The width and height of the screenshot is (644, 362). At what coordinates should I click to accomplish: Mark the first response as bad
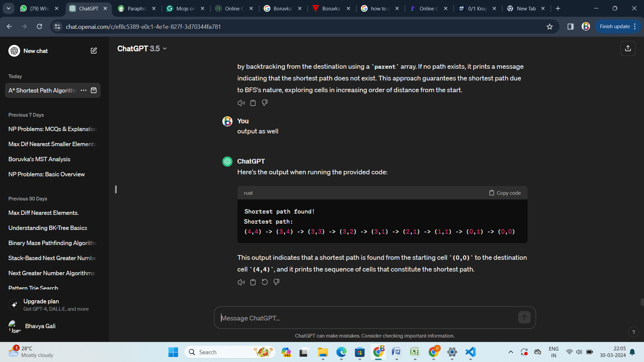265,103
